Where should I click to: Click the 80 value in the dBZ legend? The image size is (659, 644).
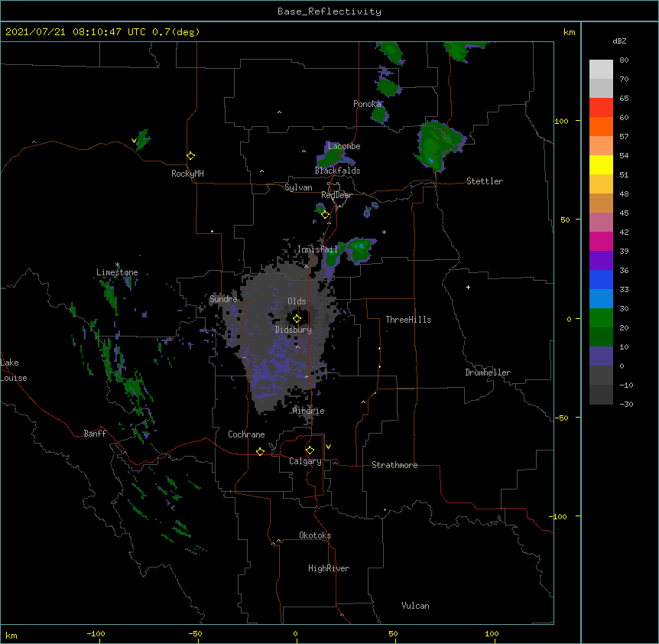(x=624, y=60)
